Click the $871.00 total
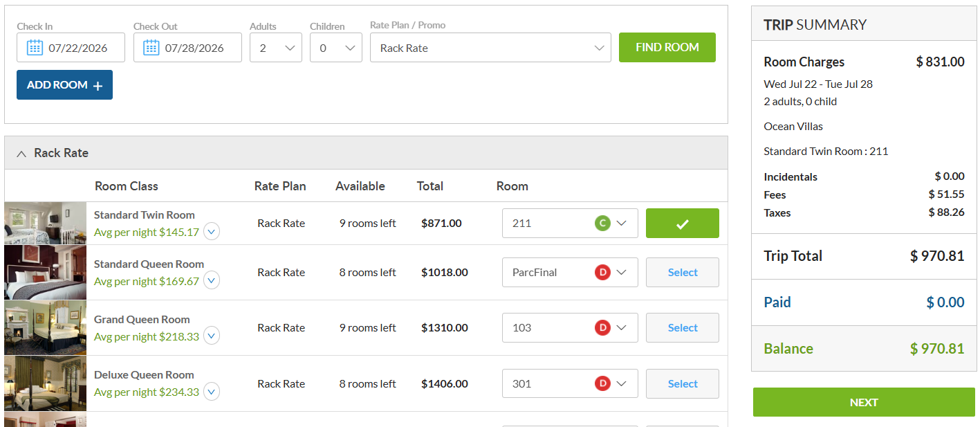Viewport: 980px width, 427px height. [441, 223]
